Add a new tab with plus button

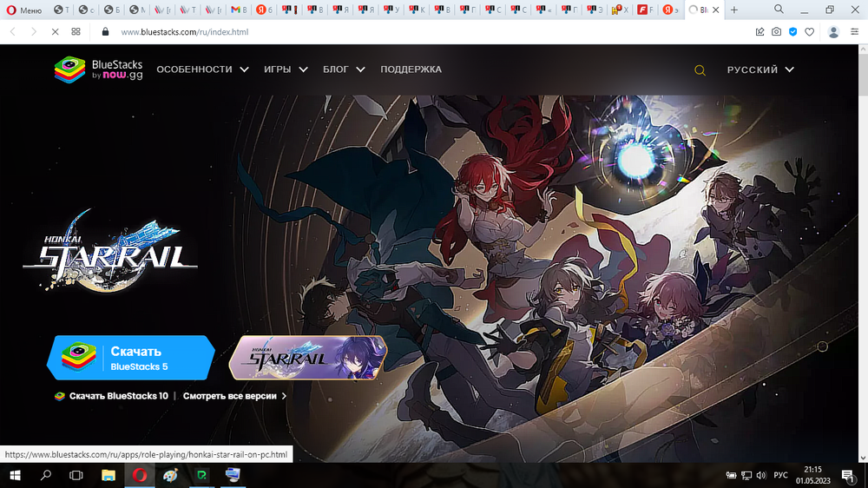pyautogui.click(x=734, y=10)
